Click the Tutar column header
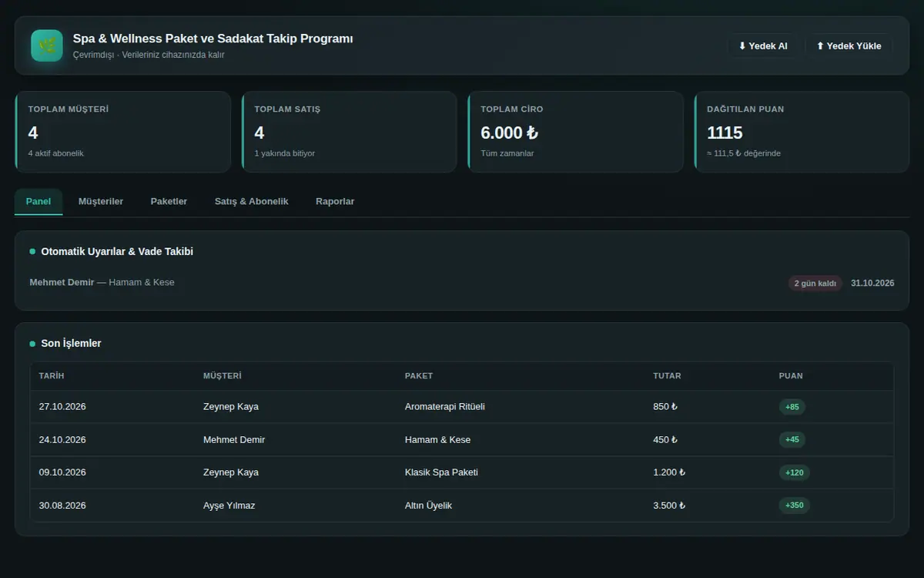The height and width of the screenshot is (578, 924). pos(667,376)
